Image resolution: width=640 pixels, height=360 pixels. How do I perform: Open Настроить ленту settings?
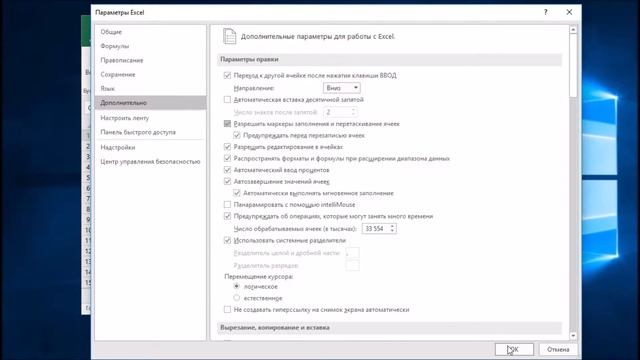coord(124,118)
